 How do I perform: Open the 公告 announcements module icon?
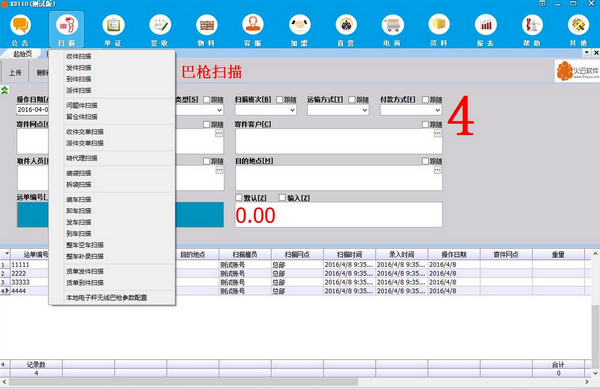coord(20,30)
